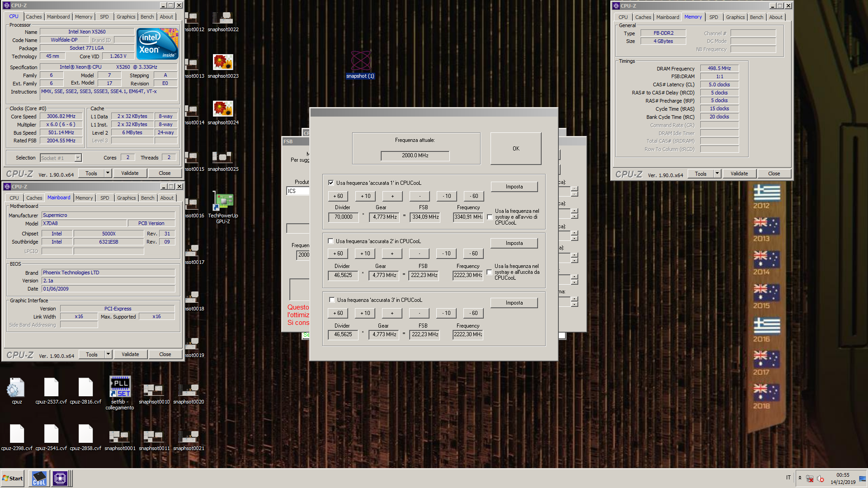The image size is (868, 488).
Task: Open cpuz-2541.cvf file icon
Action: (51, 437)
